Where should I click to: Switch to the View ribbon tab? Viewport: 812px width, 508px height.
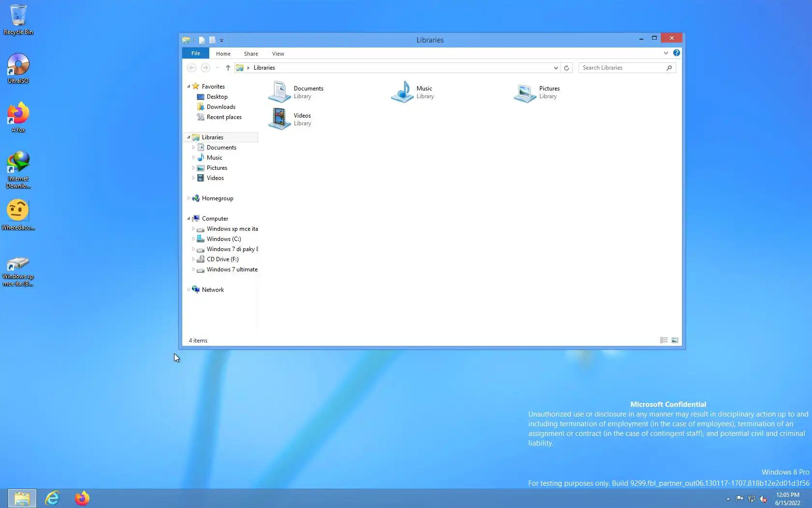point(278,54)
